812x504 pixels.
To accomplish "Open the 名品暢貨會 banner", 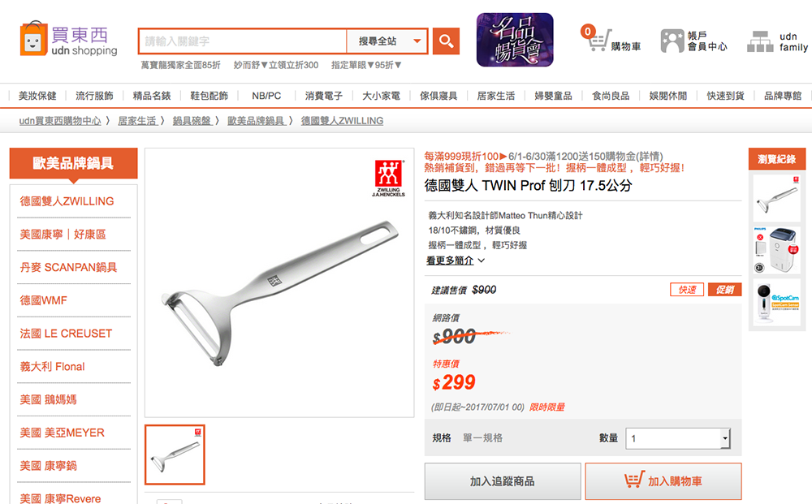I will 515,40.
